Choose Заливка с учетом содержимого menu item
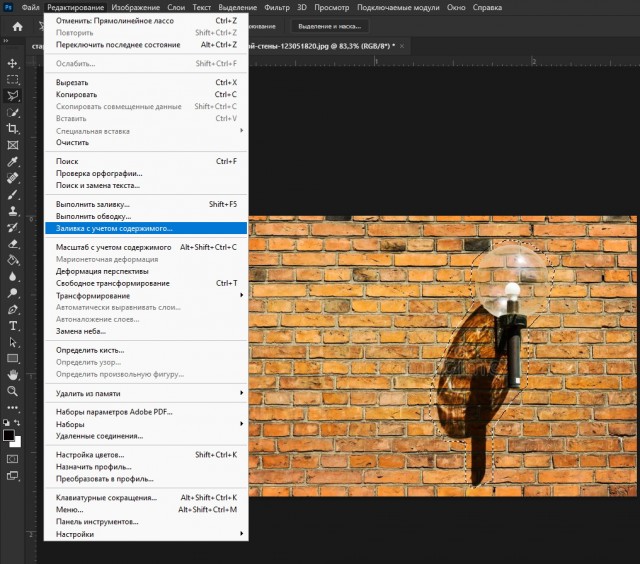Viewport: 640px width, 564px height. point(114,228)
